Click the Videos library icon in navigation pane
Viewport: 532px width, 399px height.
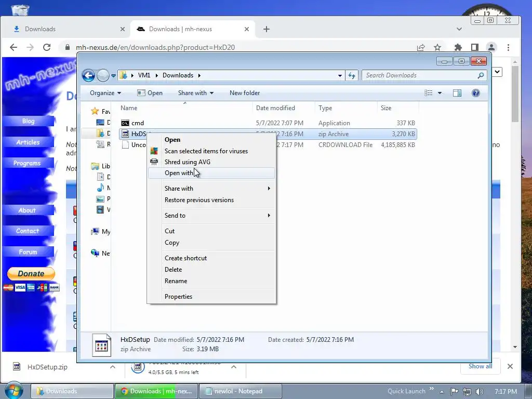[100, 210]
